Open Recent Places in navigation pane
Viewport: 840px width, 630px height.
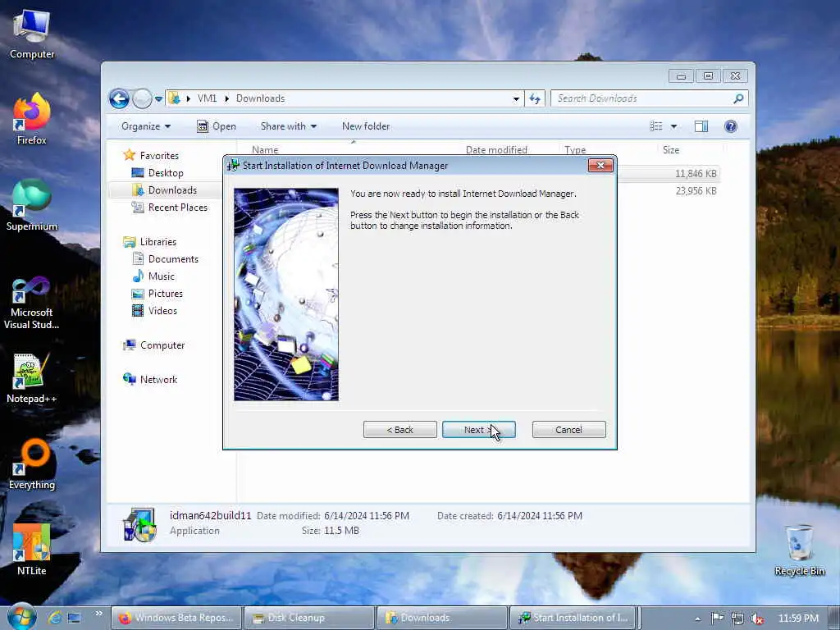point(178,208)
